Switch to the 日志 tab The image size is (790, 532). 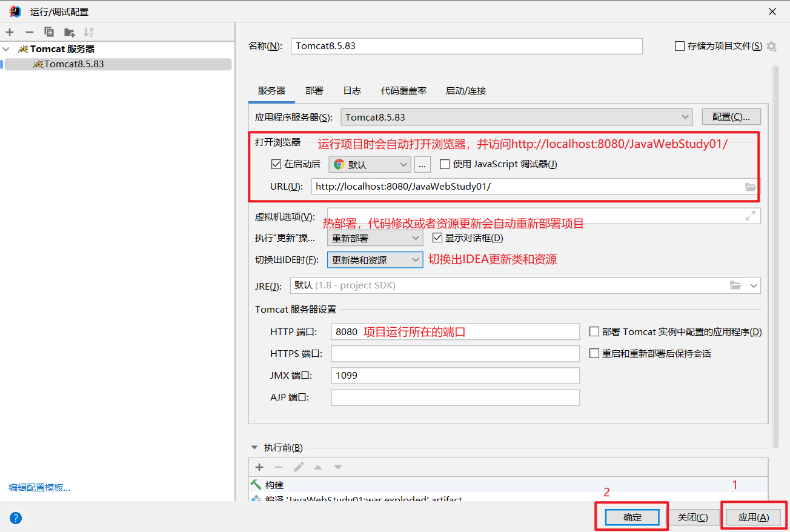click(352, 91)
